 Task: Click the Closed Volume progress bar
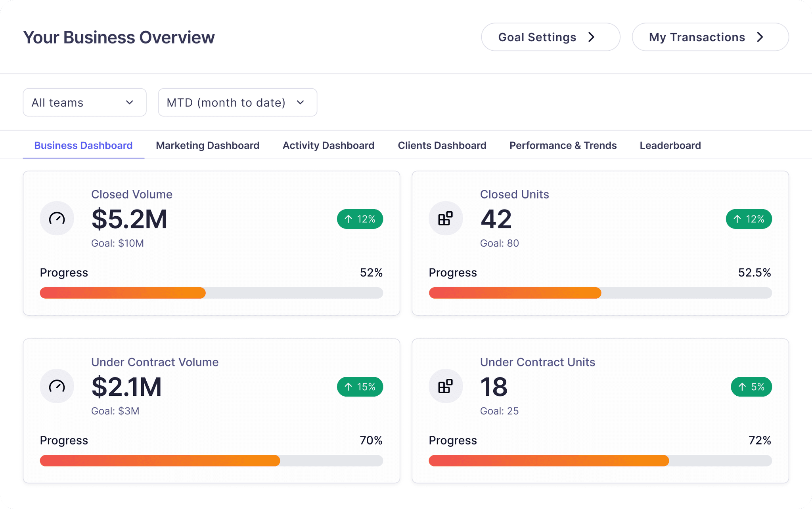click(x=211, y=293)
